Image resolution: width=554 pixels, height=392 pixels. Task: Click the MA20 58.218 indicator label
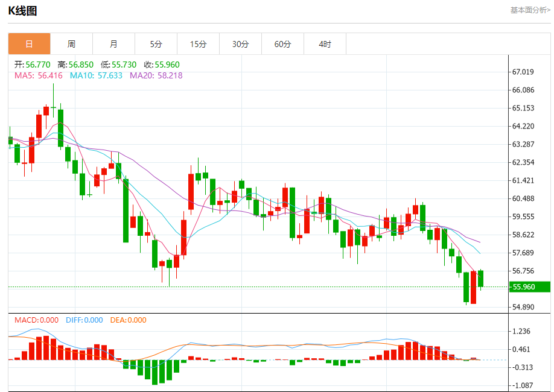click(156, 75)
